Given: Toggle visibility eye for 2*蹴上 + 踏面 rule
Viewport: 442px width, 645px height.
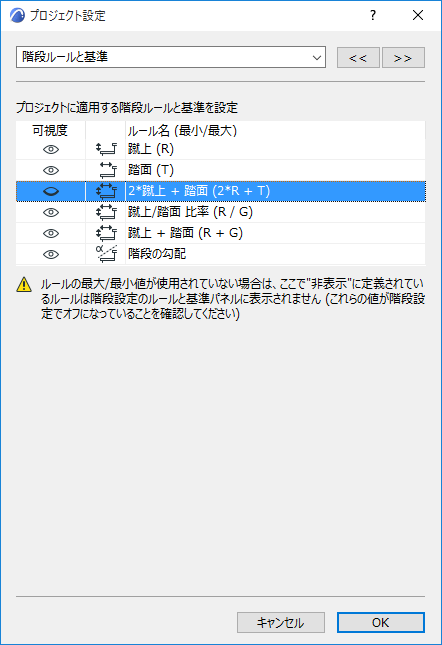Looking at the screenshot, I should click(51, 191).
